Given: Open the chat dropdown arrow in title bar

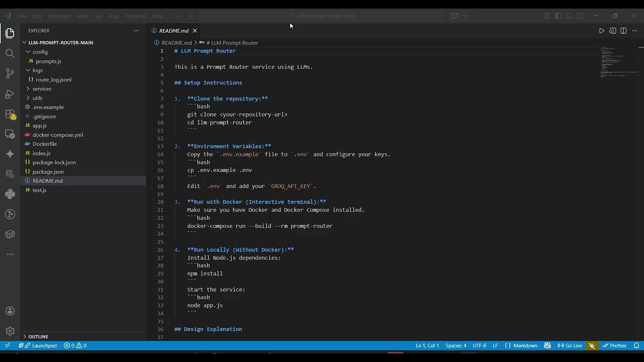Looking at the screenshot, I should (464, 16).
